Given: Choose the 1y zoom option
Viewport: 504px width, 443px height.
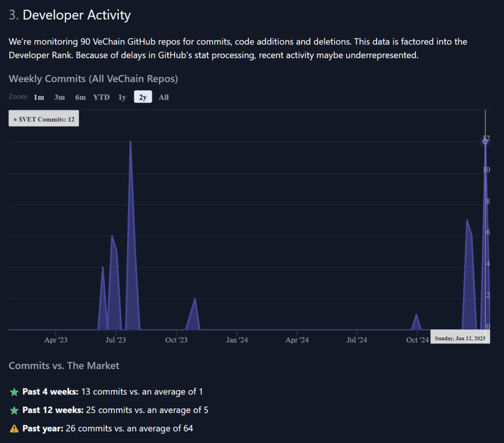Looking at the screenshot, I should click(x=122, y=97).
